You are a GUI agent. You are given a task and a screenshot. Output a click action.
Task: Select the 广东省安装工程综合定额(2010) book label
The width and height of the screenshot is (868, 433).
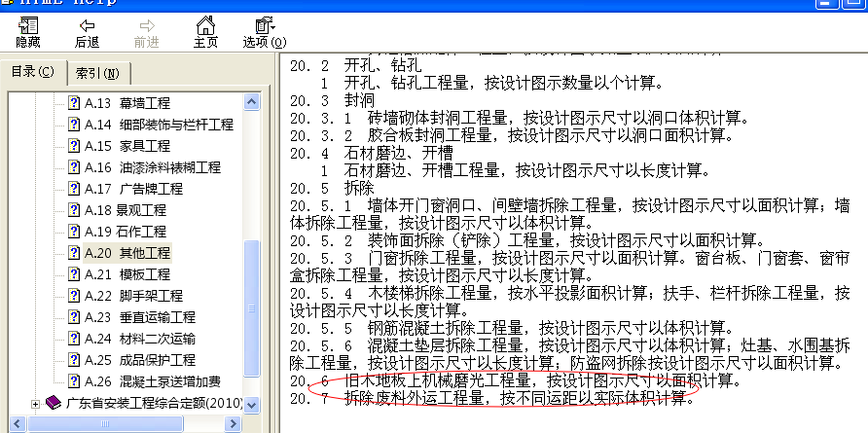(155, 403)
